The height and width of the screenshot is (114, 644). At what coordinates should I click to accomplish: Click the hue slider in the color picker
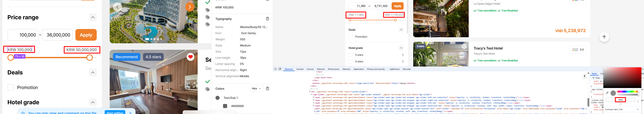coord(627,92)
